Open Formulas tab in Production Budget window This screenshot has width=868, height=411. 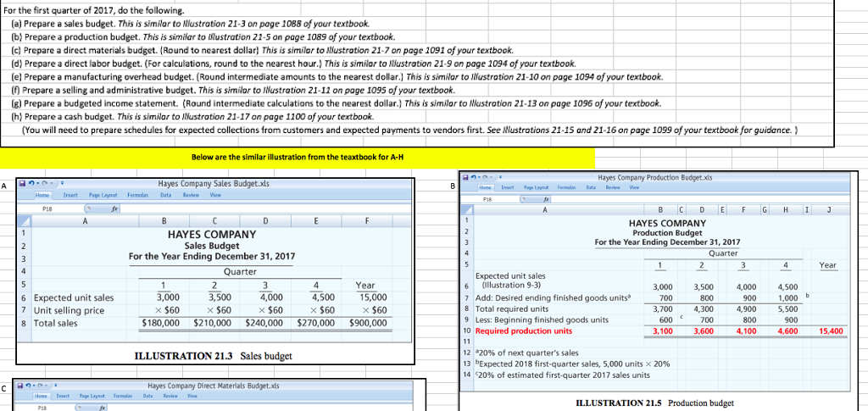tap(566, 187)
